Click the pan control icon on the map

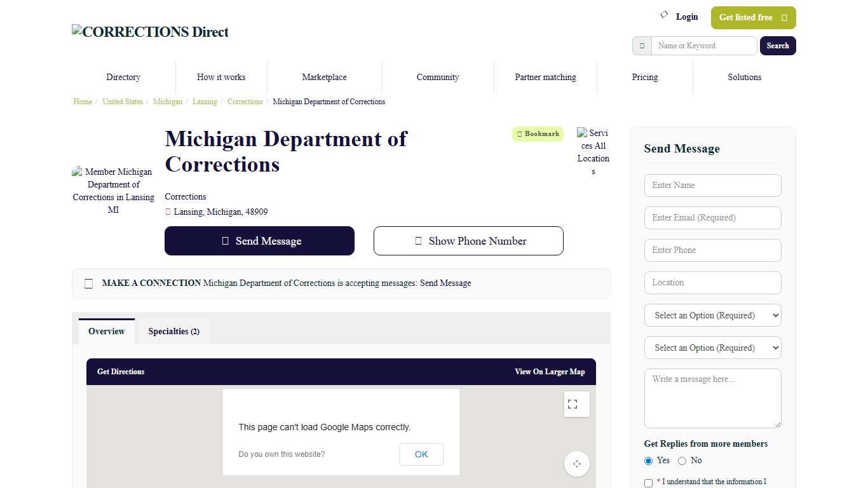click(x=576, y=464)
